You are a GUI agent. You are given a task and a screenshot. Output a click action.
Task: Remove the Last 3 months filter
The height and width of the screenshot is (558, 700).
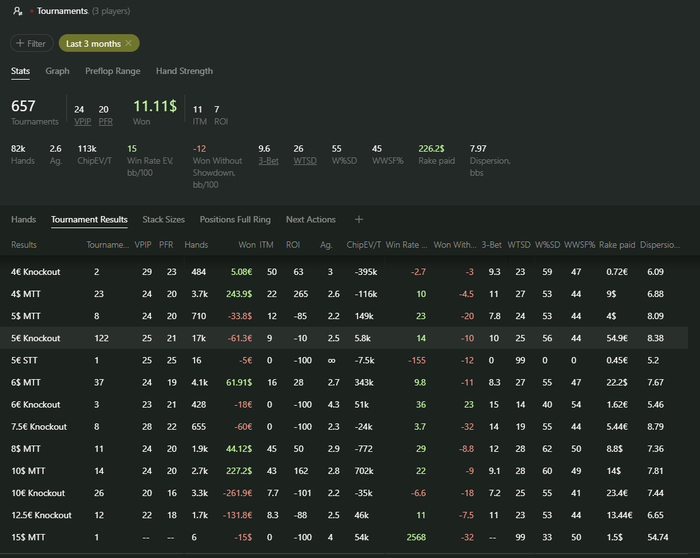click(129, 43)
